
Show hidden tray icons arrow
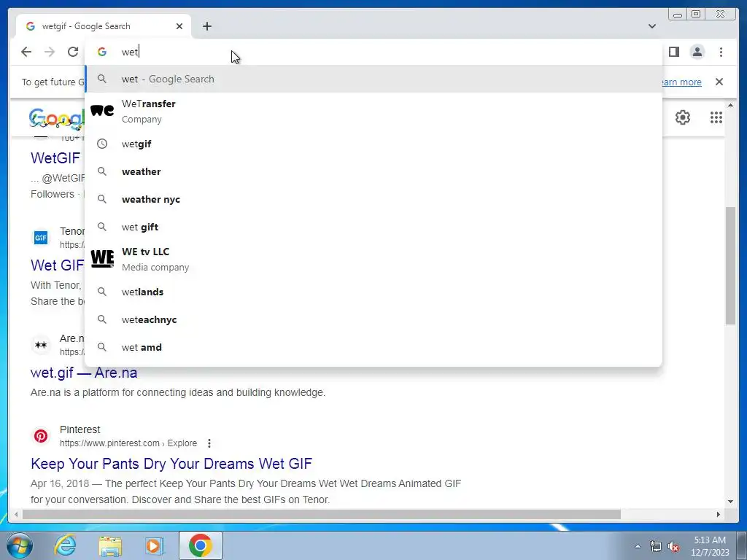(638, 546)
